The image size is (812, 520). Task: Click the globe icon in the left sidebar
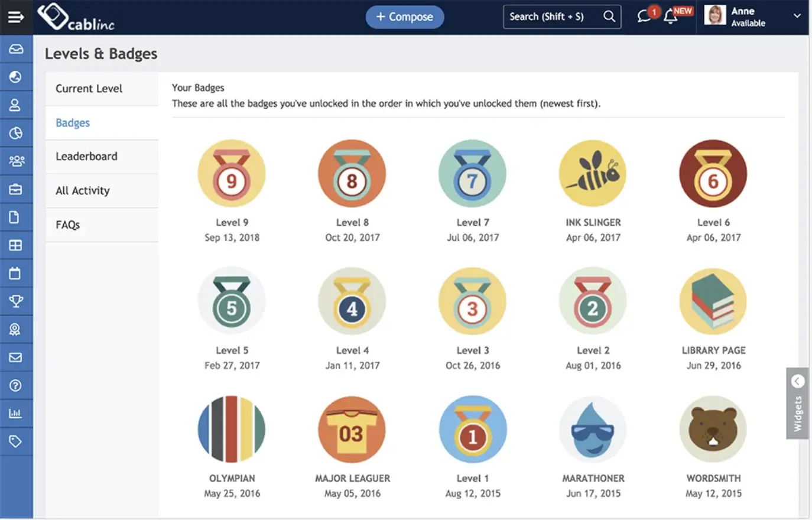tap(16, 77)
